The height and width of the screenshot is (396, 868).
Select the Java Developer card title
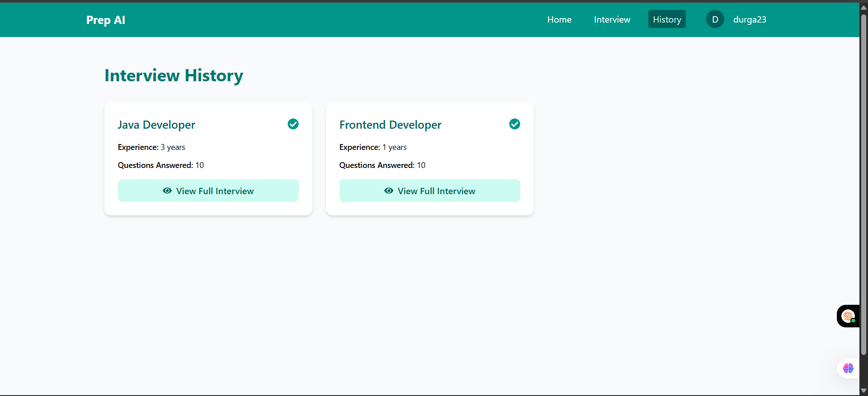tap(156, 125)
